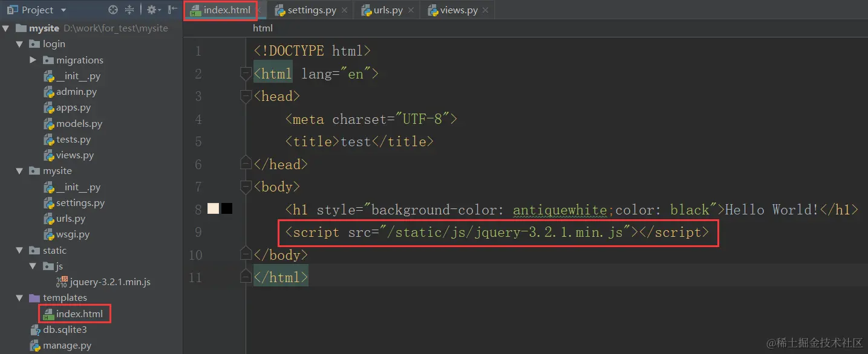Screen dimensions: 868x354
Task: Click the Python icon beside manage.py
Action: tap(36, 346)
